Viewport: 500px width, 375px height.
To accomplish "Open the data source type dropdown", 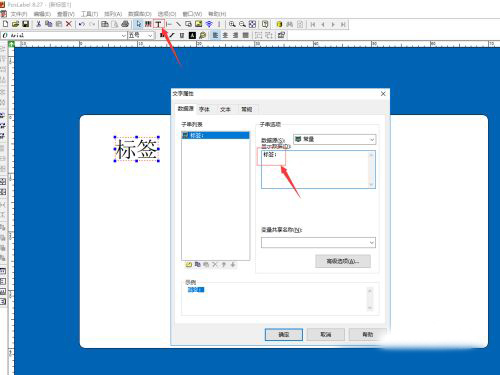I will pyautogui.click(x=335, y=139).
